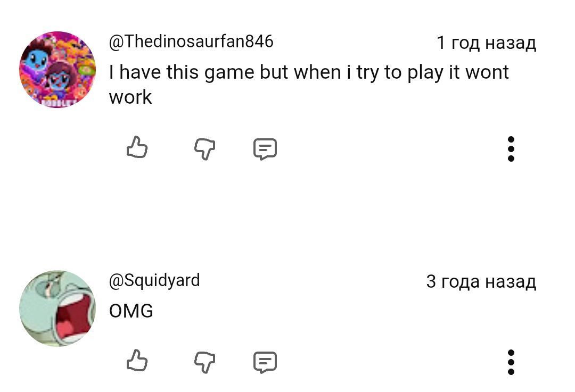Image resolution: width=575 pixels, height=392 pixels.
Task: Show the kebab menu beside the 3-year-old comment
Action: pyautogui.click(x=511, y=362)
